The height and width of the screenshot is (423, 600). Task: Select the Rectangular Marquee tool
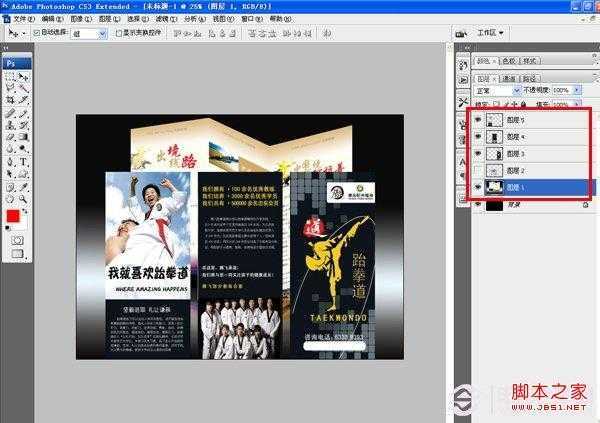(x=10, y=77)
